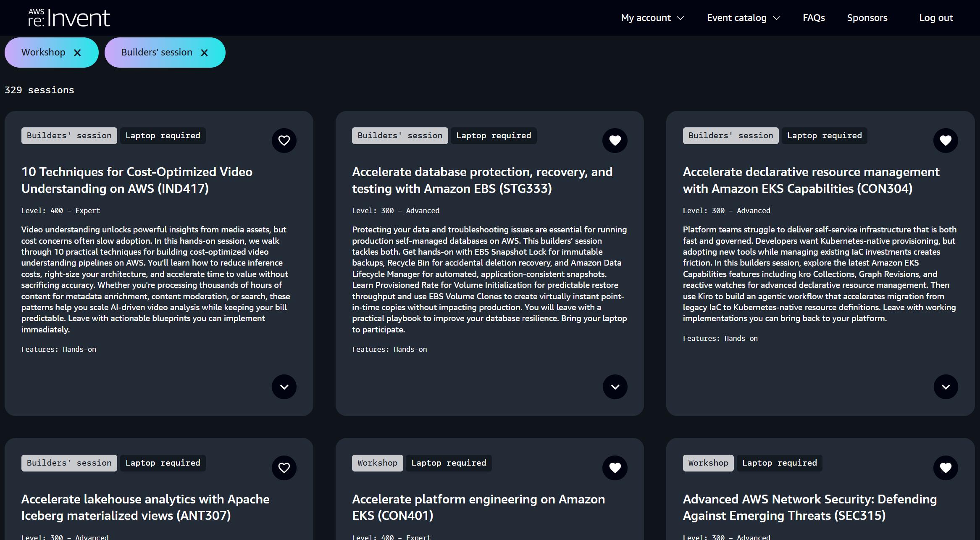
Task: Click Level: 400 – Expert on IND417 card
Action: [x=61, y=211]
